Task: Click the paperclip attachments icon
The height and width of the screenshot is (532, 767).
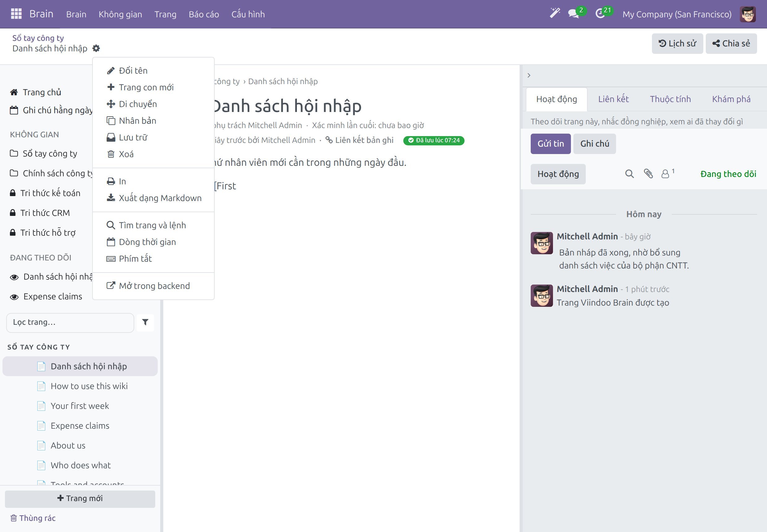Action: 648,174
